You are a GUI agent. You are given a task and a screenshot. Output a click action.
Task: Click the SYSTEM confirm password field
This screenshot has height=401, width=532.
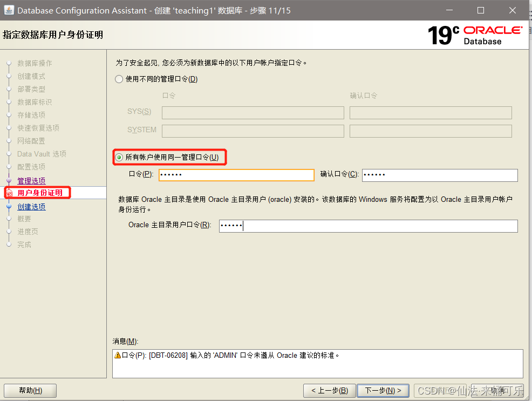pos(431,131)
